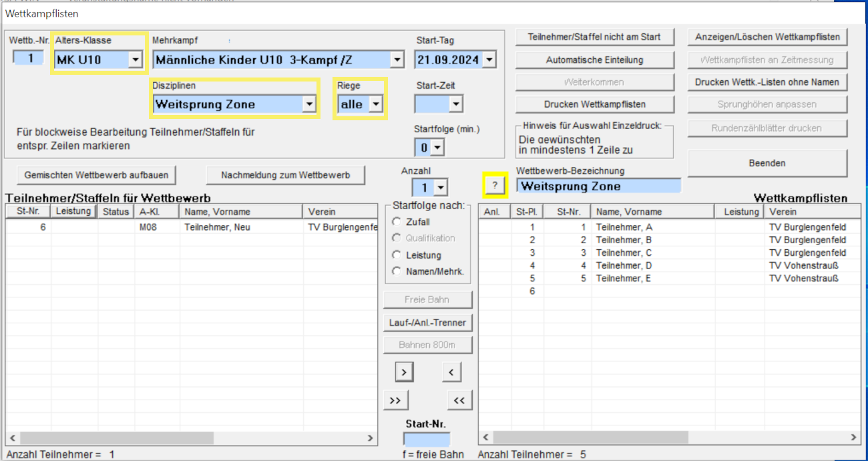
Task: Click empty start place 6 row
Action: (x=670, y=291)
